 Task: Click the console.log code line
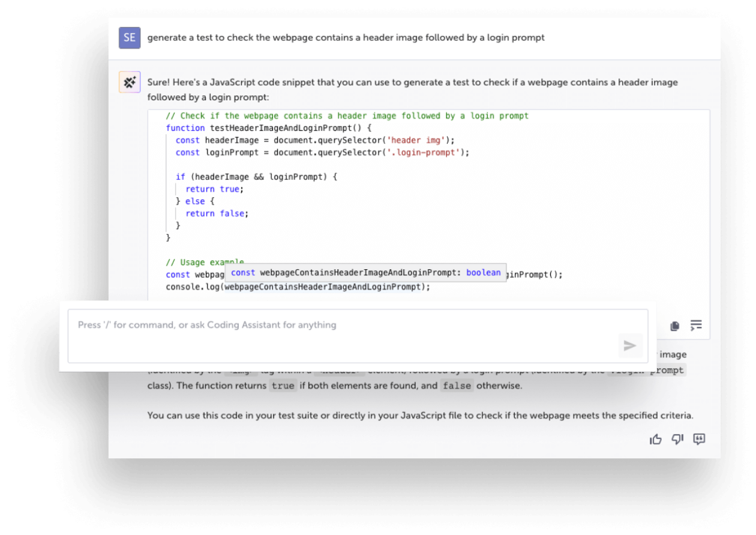point(298,287)
